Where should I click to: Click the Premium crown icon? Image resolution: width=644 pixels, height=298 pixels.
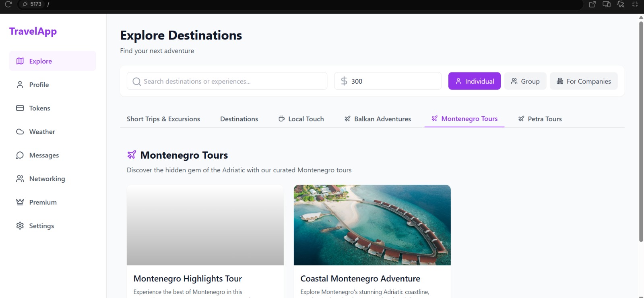[20, 202]
